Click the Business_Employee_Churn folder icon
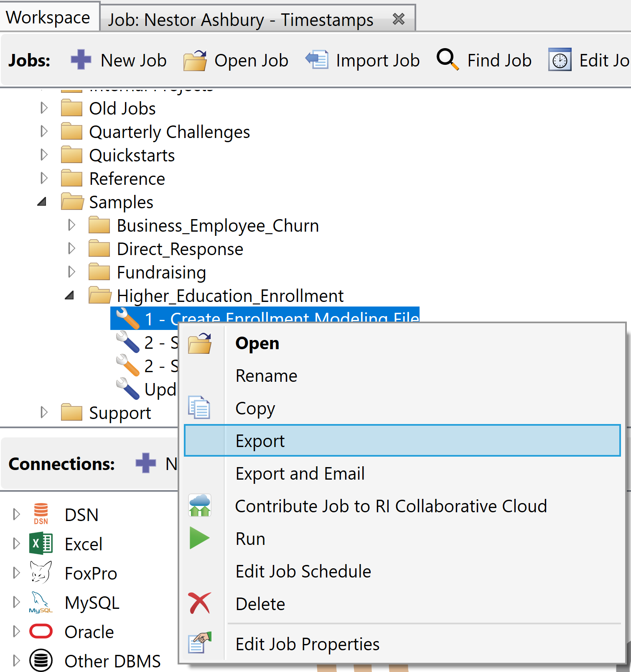Viewport: 631px width, 672px height. (99, 225)
